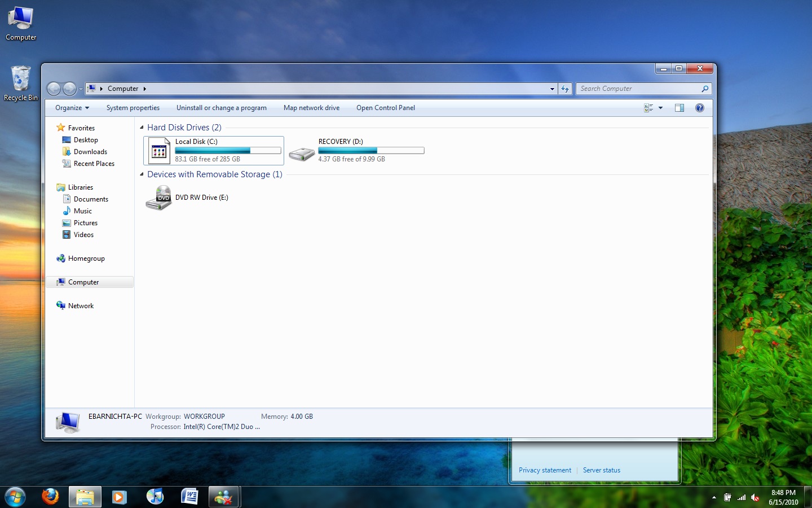Collapse the Hard Disk Drives section
The height and width of the screenshot is (508, 812).
pyautogui.click(x=142, y=127)
